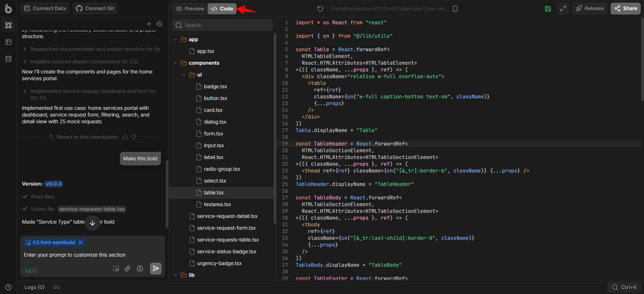Open the layout panel sidebar icon
Viewport: 644px width, 294px height.
coord(8,42)
